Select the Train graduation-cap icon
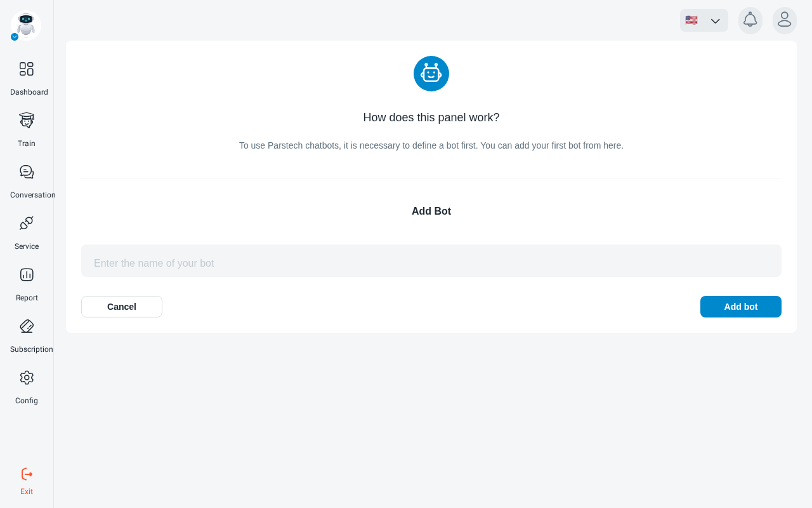Image resolution: width=812 pixels, height=508 pixels. tap(26, 121)
